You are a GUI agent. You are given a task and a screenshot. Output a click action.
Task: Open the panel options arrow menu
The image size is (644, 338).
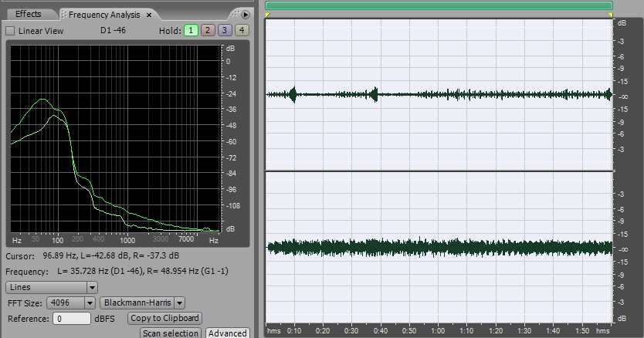246,15
